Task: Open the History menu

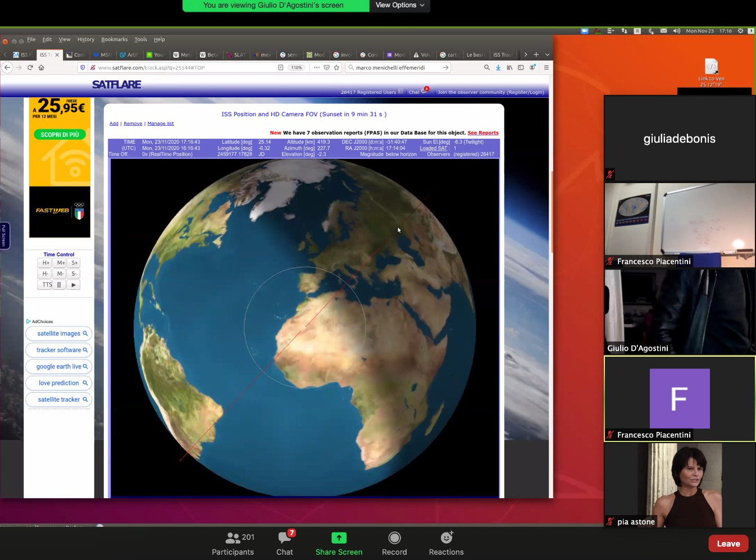Action: pyautogui.click(x=85, y=39)
